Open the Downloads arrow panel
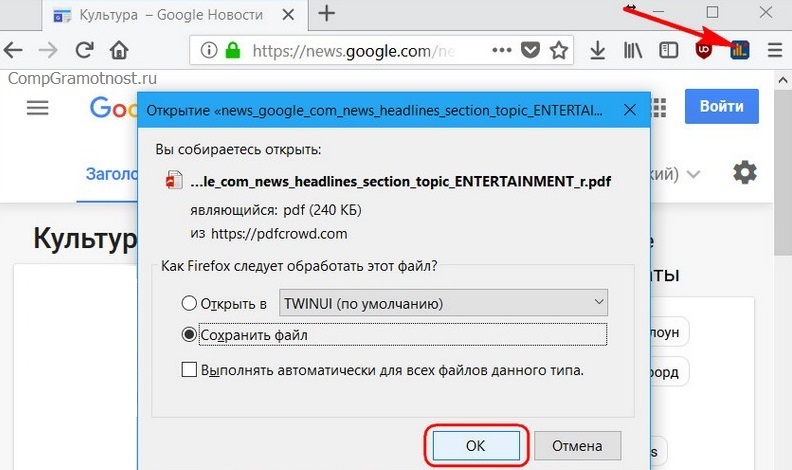 [598, 50]
